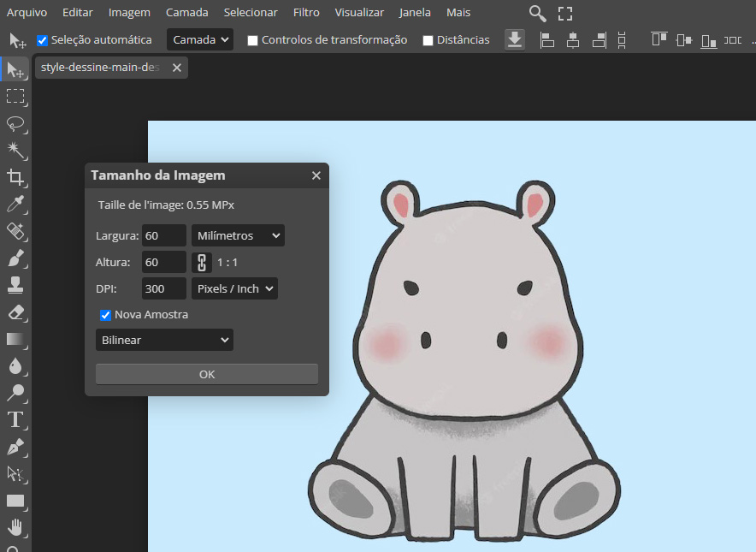
Task: Open the Filtro menu
Action: click(x=305, y=13)
